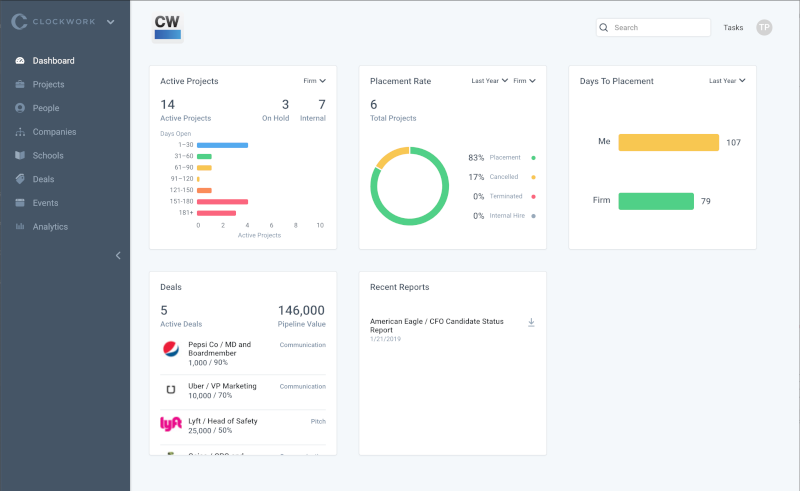
Task: Click the green Placement legend dot
Action: pyautogui.click(x=533, y=158)
